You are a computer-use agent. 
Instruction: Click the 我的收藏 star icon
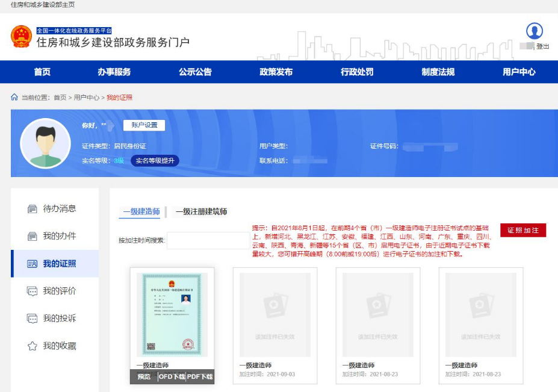click(33, 346)
